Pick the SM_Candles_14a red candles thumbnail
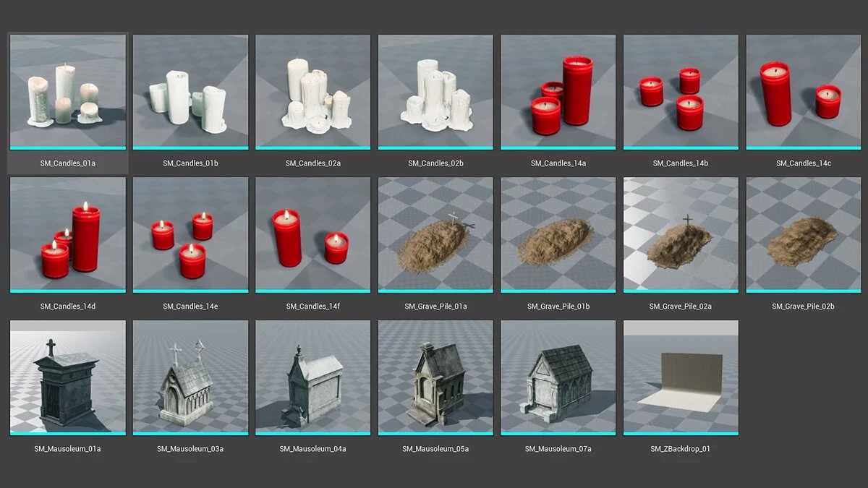Screen dimensions: 868x488 (558, 92)
